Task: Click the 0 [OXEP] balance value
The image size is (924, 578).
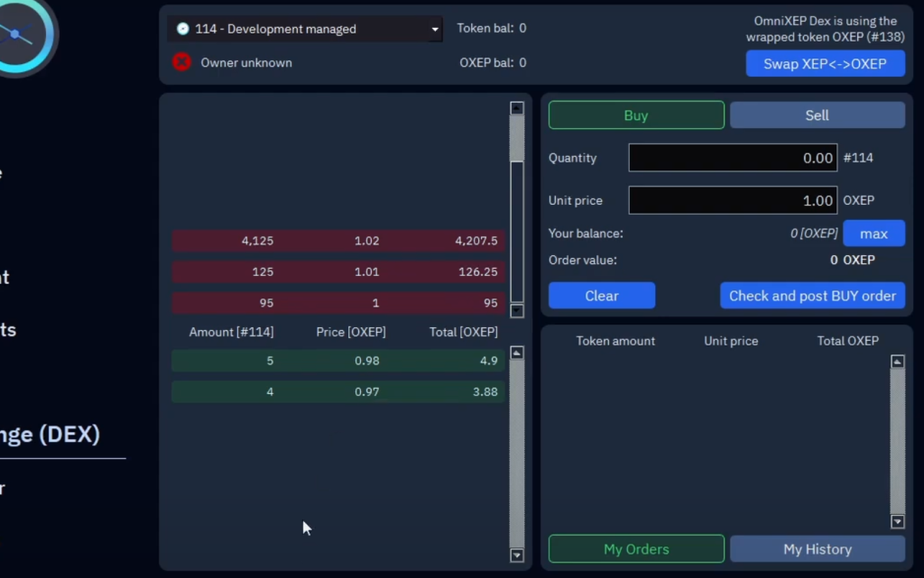Action: click(x=813, y=234)
